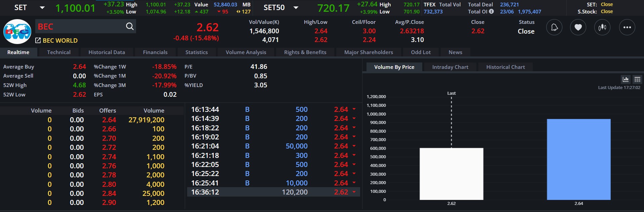
Task: Click the Last Update 17:27:02 label
Action: point(619,87)
